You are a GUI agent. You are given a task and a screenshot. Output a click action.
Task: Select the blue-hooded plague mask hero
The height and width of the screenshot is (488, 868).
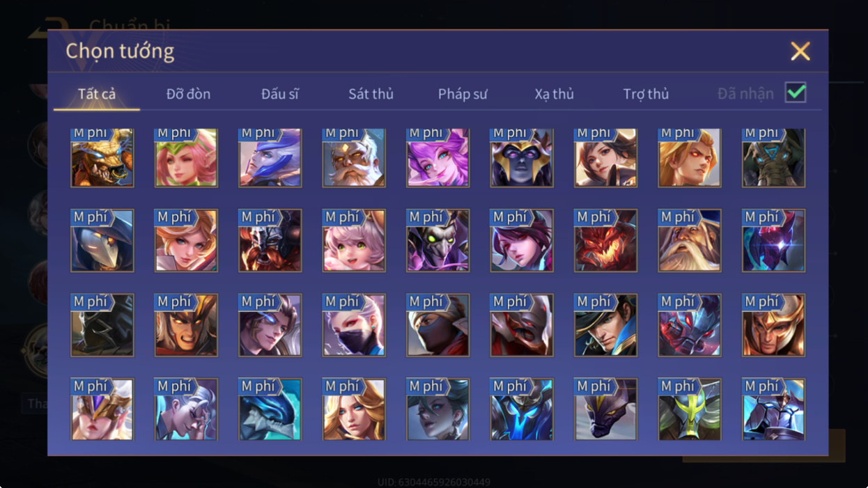[x=102, y=240]
